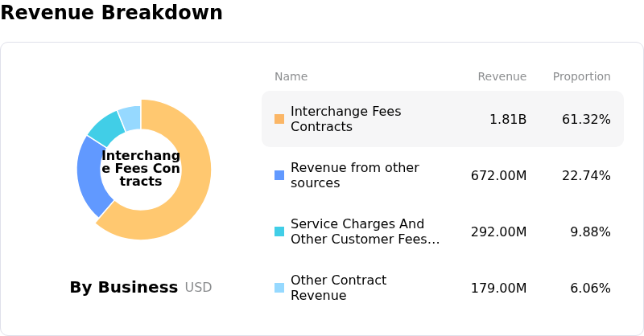Viewport: 644px width, 336px height.
Task: Click the 292.00M revenue value
Action: [499, 232]
